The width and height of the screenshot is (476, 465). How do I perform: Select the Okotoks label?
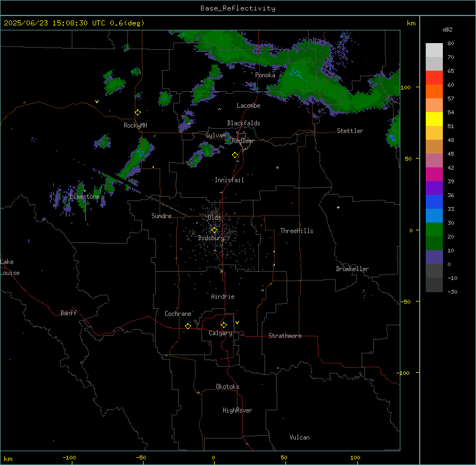pyautogui.click(x=228, y=387)
